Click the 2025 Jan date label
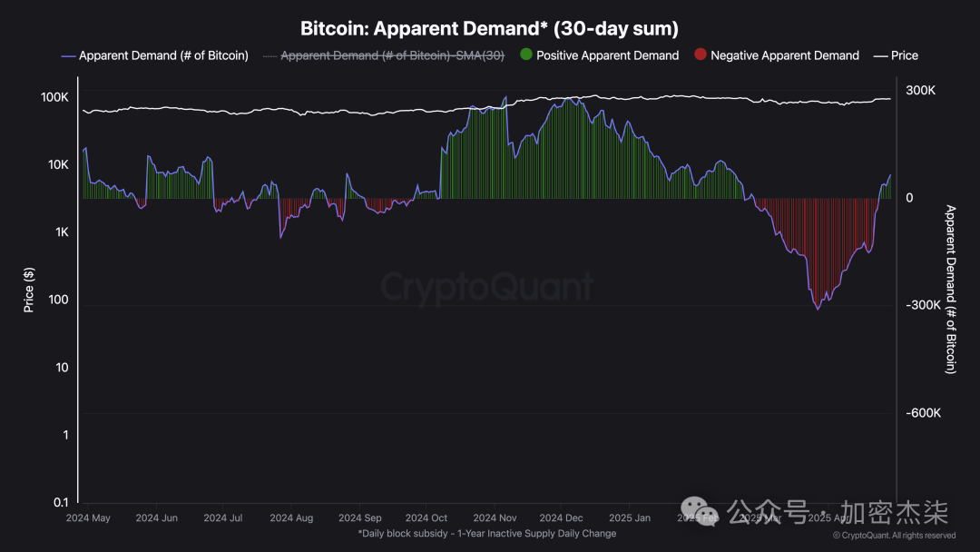This screenshot has height=552, width=980. coord(630,518)
